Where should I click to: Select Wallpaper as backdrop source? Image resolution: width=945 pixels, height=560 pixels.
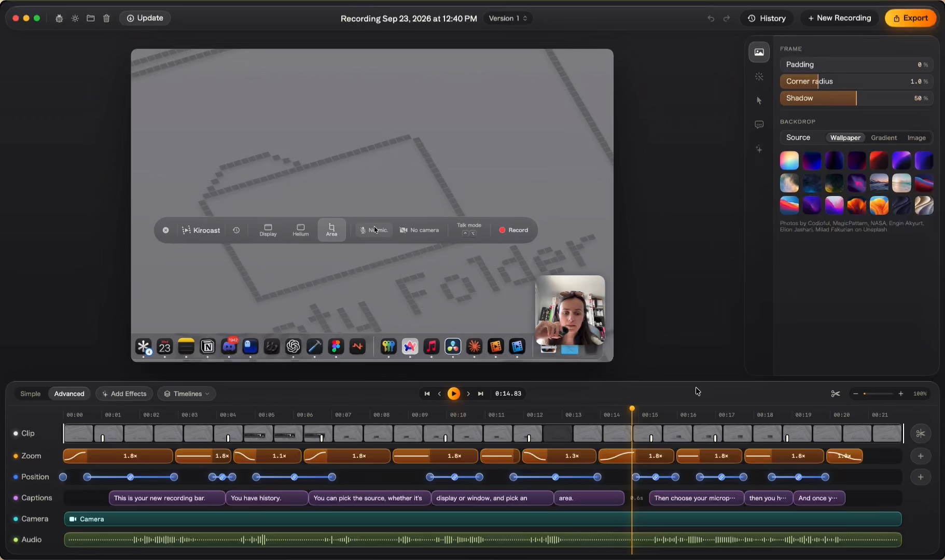(x=845, y=137)
